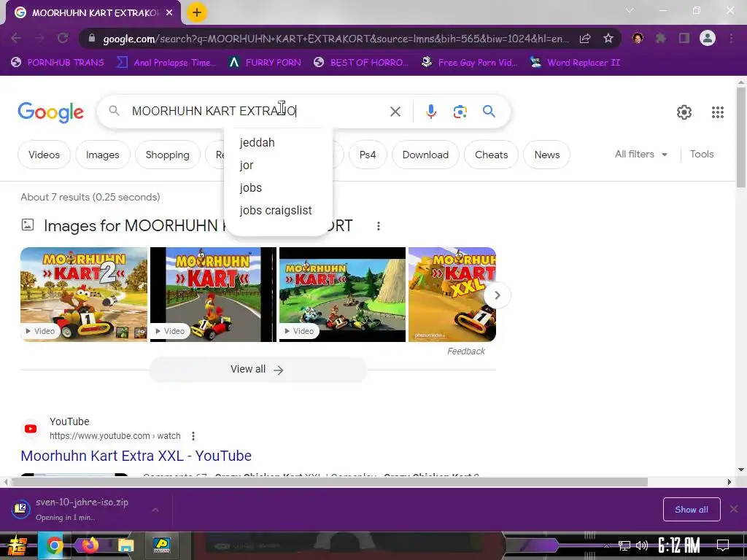Open the tab search chevron in title bar
This screenshot has height=560, width=747.
[x=630, y=10]
